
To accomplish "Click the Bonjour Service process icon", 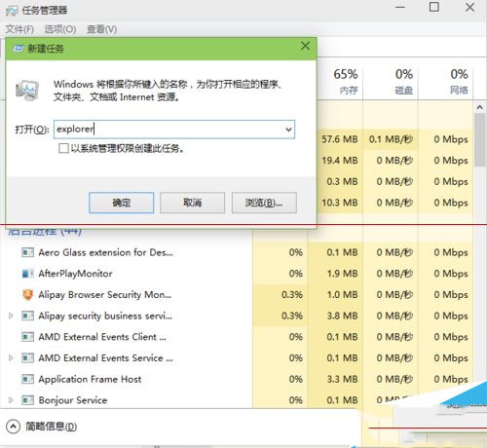I will (x=27, y=400).
